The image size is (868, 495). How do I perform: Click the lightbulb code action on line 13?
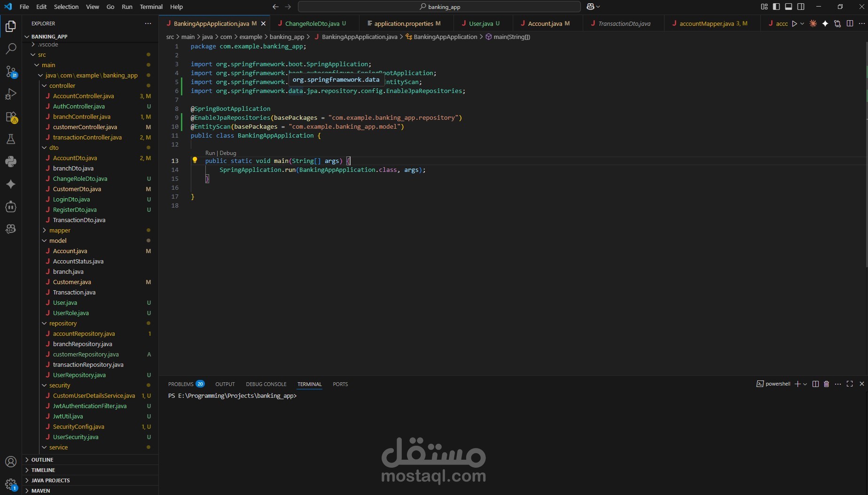pyautogui.click(x=195, y=160)
